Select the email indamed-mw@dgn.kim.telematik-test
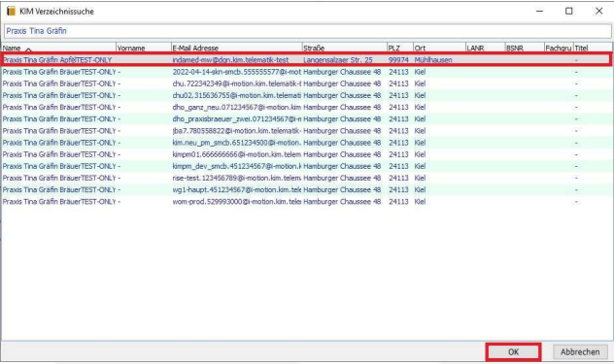The width and height of the screenshot is (614, 364). point(230,60)
